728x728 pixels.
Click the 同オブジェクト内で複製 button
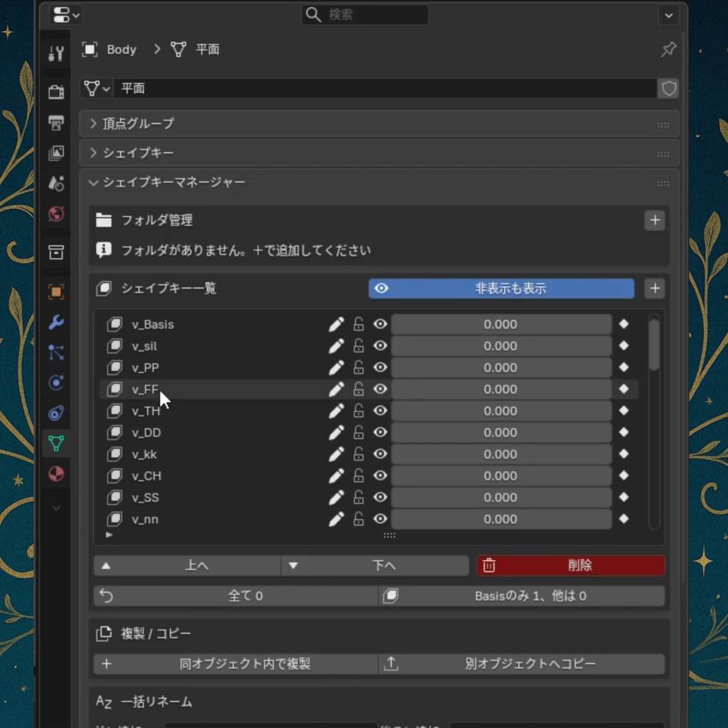(x=235, y=663)
